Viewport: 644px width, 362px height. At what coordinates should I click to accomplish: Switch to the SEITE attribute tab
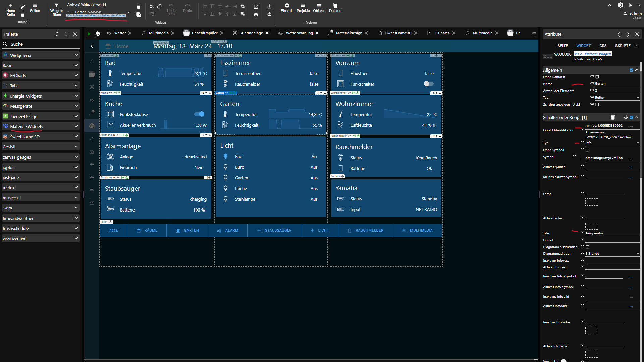[562, 46]
